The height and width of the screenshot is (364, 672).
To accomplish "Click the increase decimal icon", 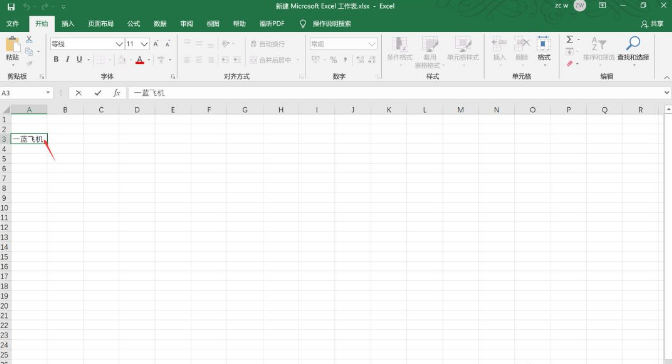I will [360, 60].
